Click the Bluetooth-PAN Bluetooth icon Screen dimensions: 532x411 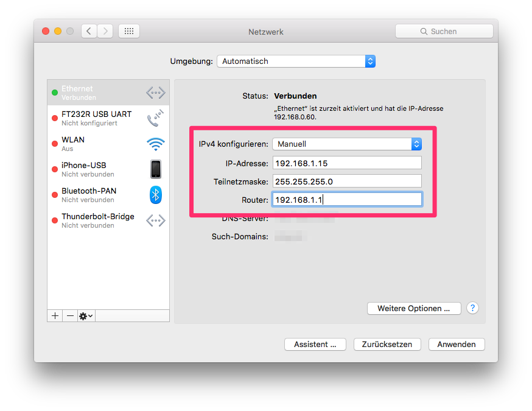156,195
